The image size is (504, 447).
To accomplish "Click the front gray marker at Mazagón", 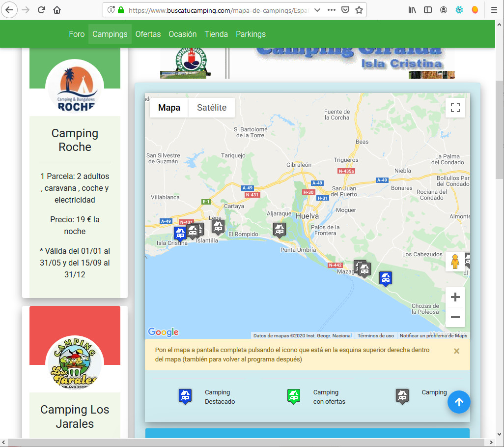I will pos(364,269).
